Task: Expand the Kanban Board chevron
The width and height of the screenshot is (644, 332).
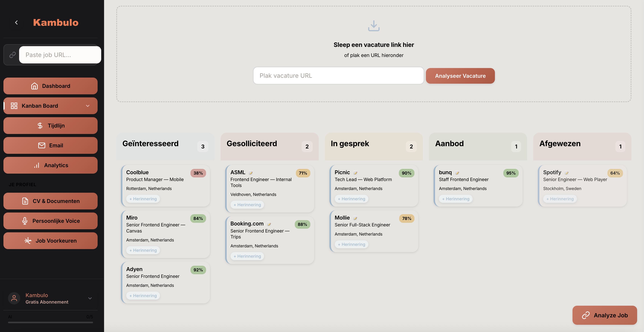Action: [88, 106]
